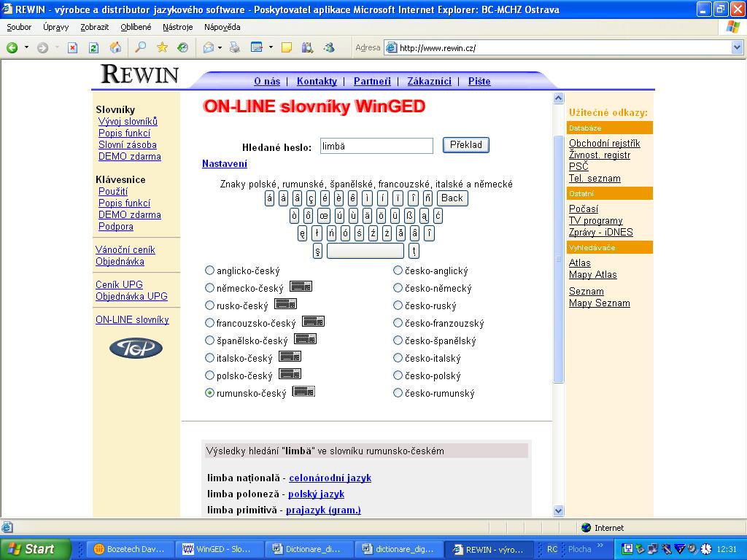Screen dimensions: 747x560
Task: Select the rusko-český dictionary radio button
Action: pyautogui.click(x=209, y=306)
